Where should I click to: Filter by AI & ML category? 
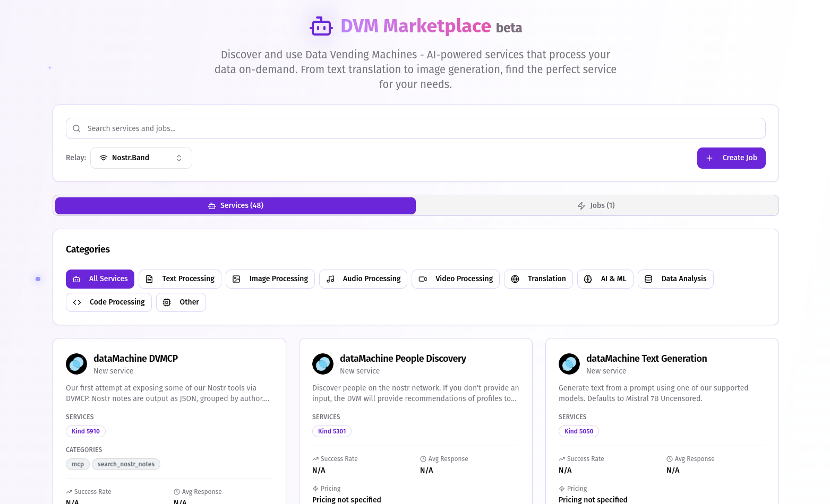[x=605, y=279]
